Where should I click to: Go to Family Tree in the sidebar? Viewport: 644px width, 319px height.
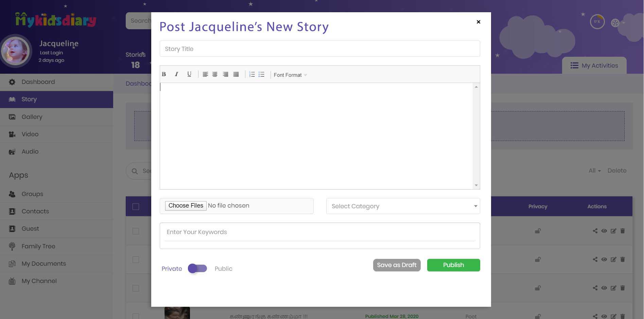point(38,246)
